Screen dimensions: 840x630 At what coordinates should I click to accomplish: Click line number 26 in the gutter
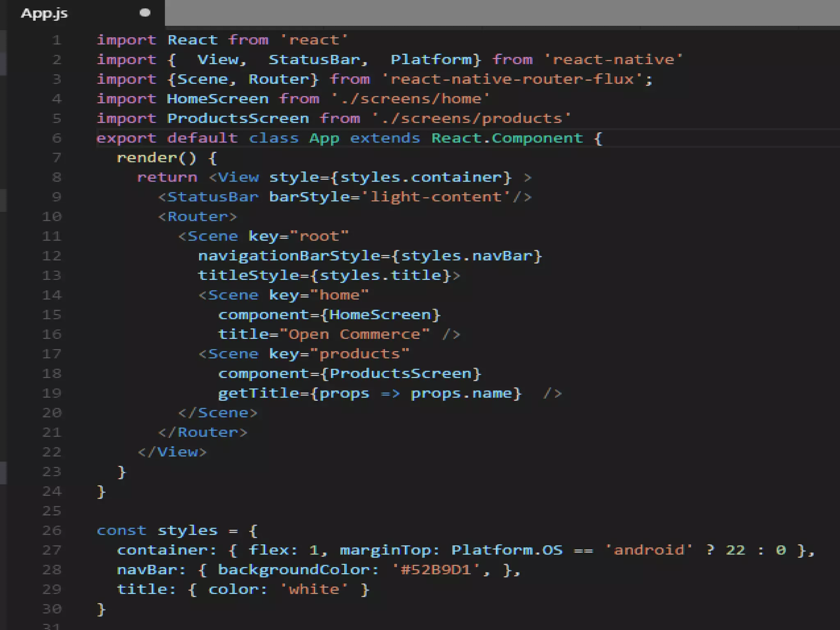pos(52,530)
